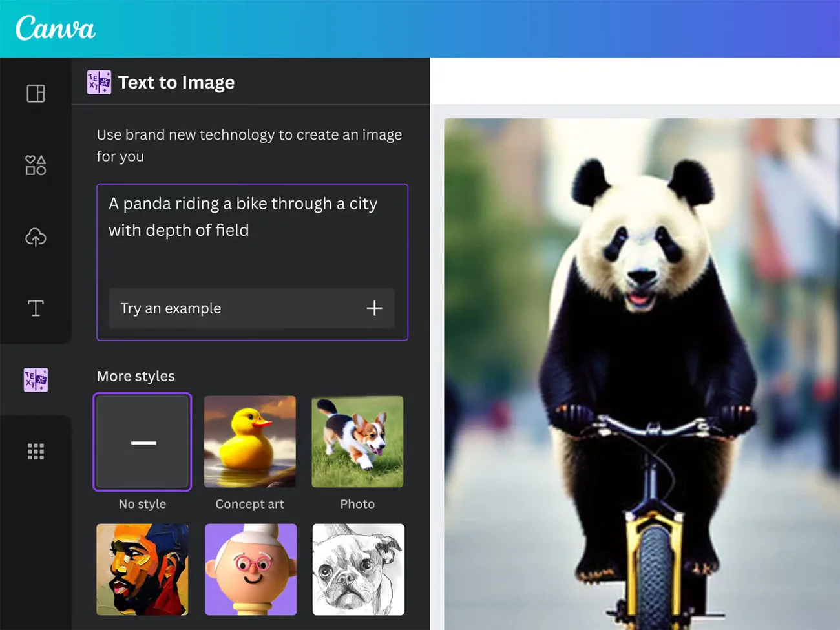
Task: Click the Canva logo
Action: point(55,28)
